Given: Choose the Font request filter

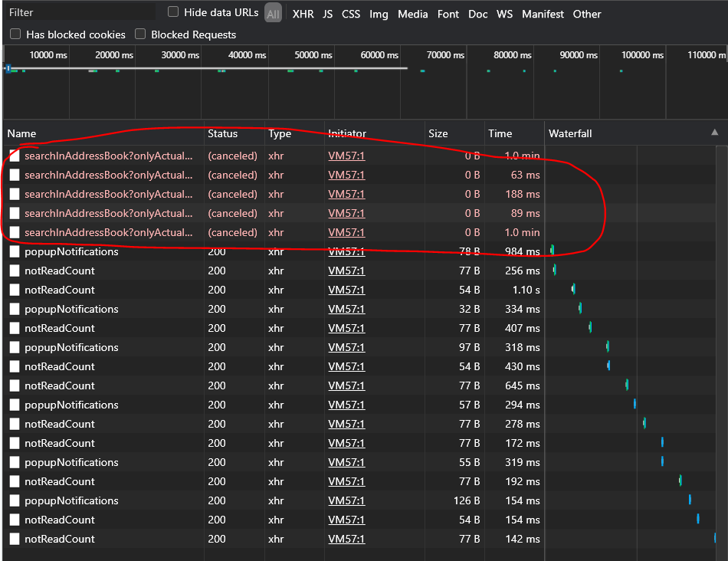Looking at the screenshot, I should click(x=448, y=14).
